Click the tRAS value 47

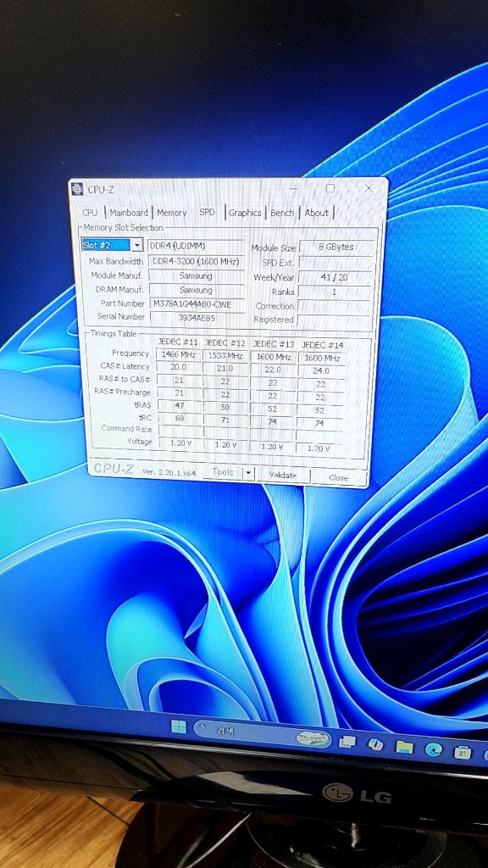(180, 406)
